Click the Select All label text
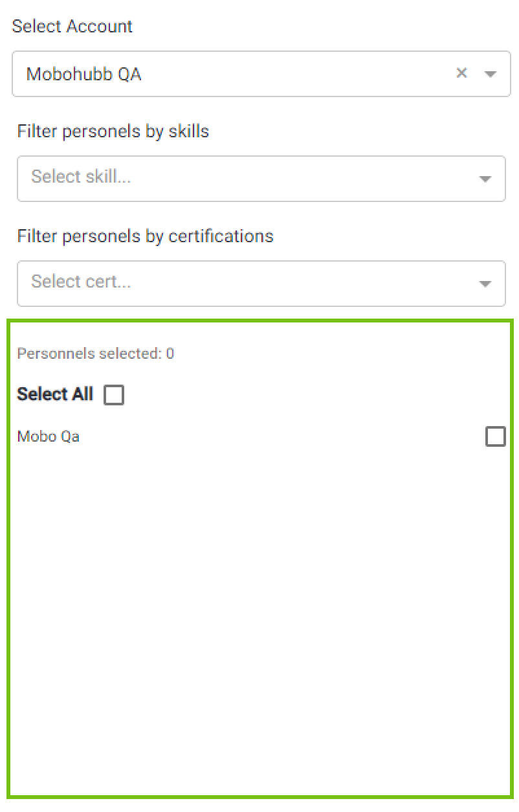Screen dimensions: 519x812 [55, 394]
